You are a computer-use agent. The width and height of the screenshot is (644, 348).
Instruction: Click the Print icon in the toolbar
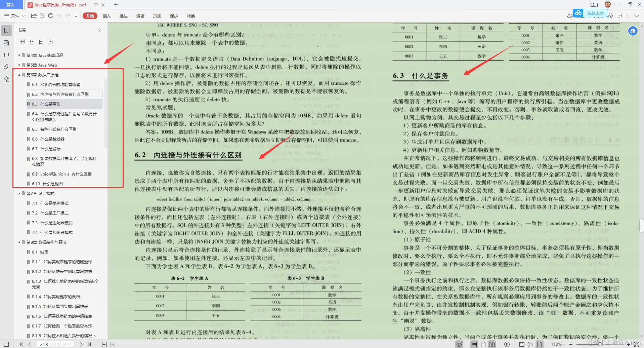(50, 15)
